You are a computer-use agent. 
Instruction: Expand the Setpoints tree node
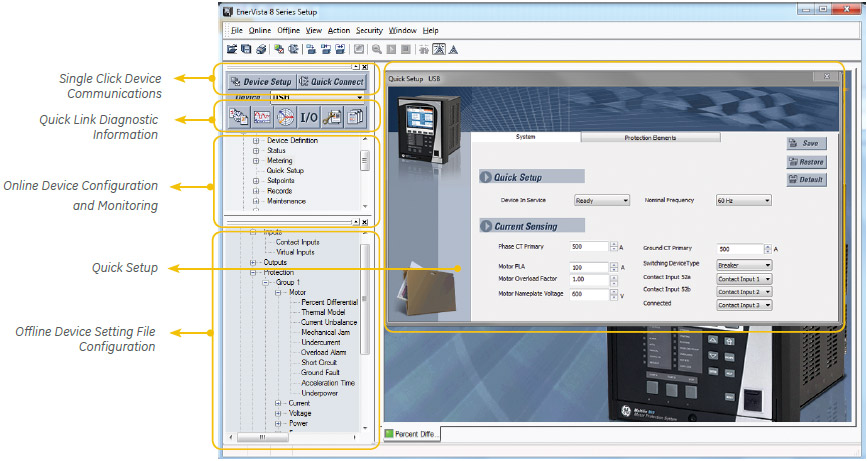click(256, 181)
